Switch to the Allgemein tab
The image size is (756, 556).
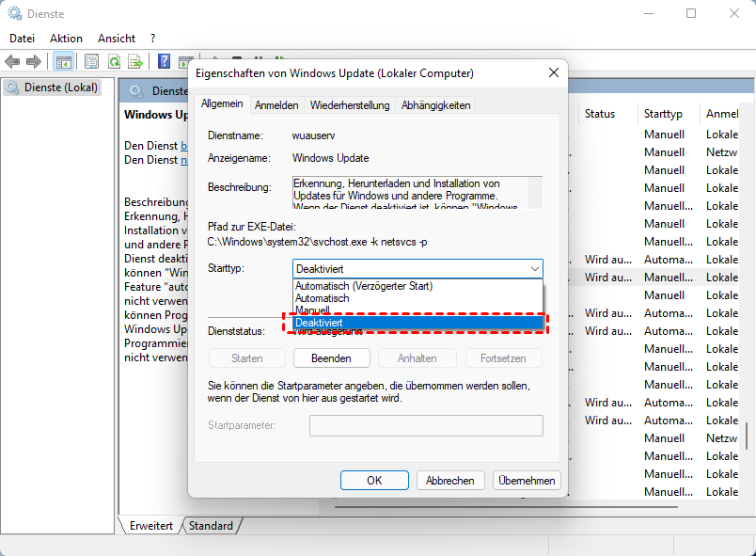click(222, 103)
